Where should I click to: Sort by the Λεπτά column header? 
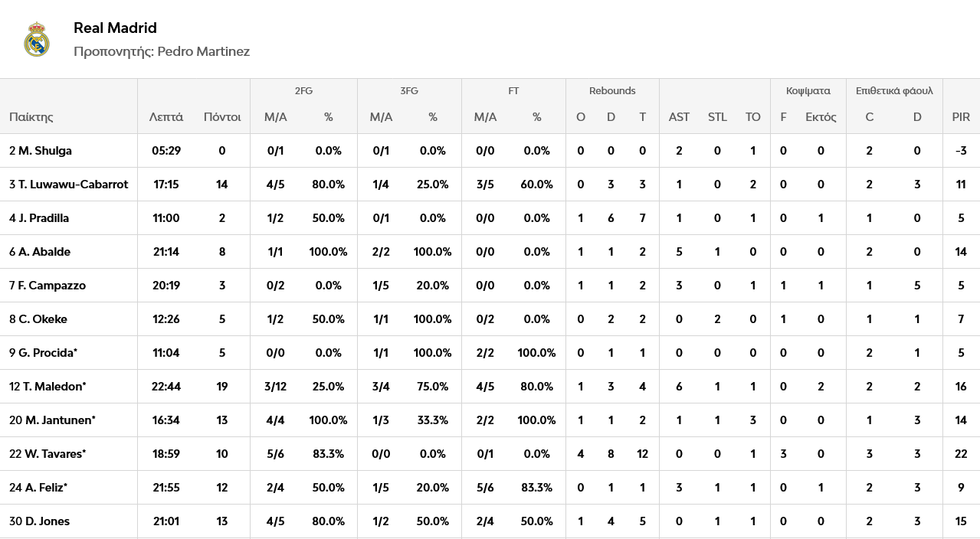(166, 117)
